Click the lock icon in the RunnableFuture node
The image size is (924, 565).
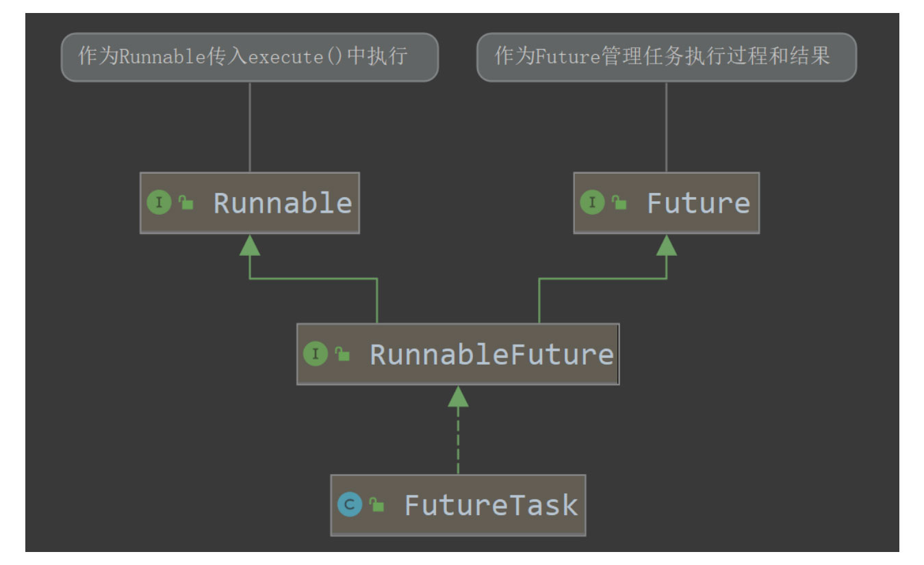coord(342,354)
